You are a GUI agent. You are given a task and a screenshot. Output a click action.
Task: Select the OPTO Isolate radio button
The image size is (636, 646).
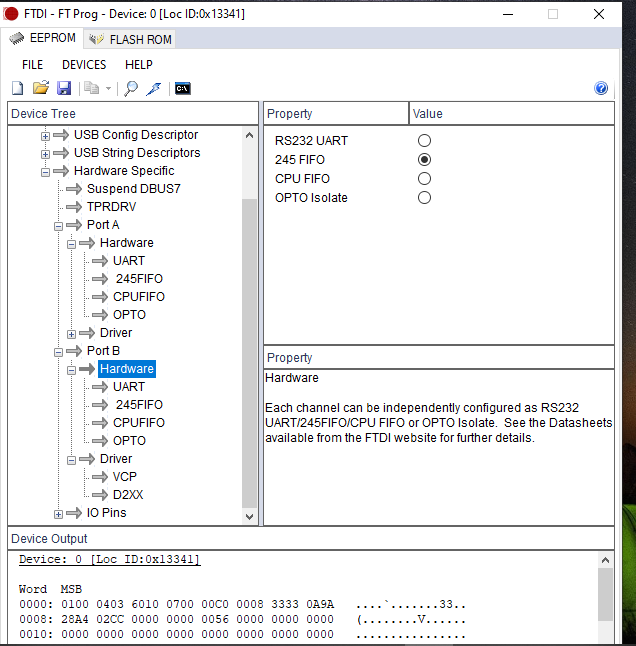click(x=424, y=197)
